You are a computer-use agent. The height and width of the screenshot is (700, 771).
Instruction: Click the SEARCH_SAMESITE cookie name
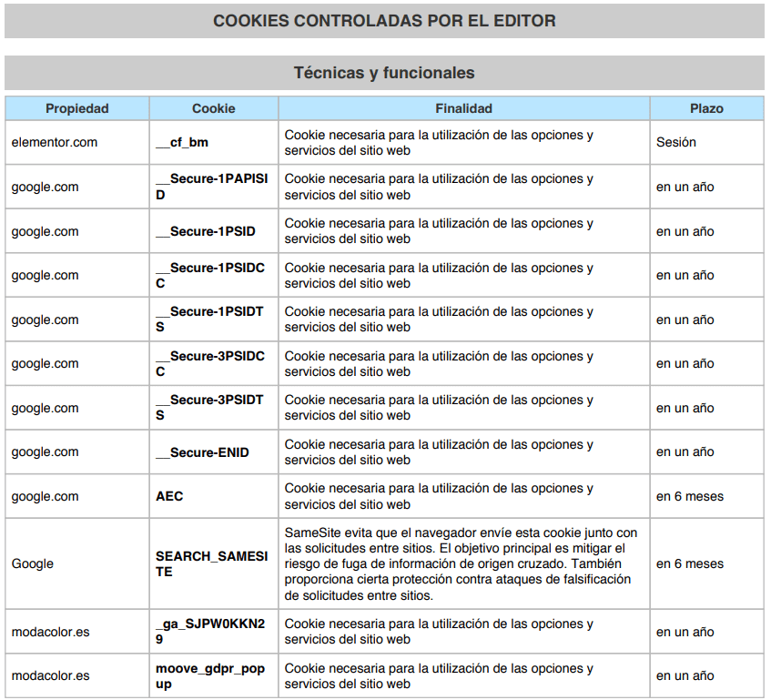click(212, 563)
